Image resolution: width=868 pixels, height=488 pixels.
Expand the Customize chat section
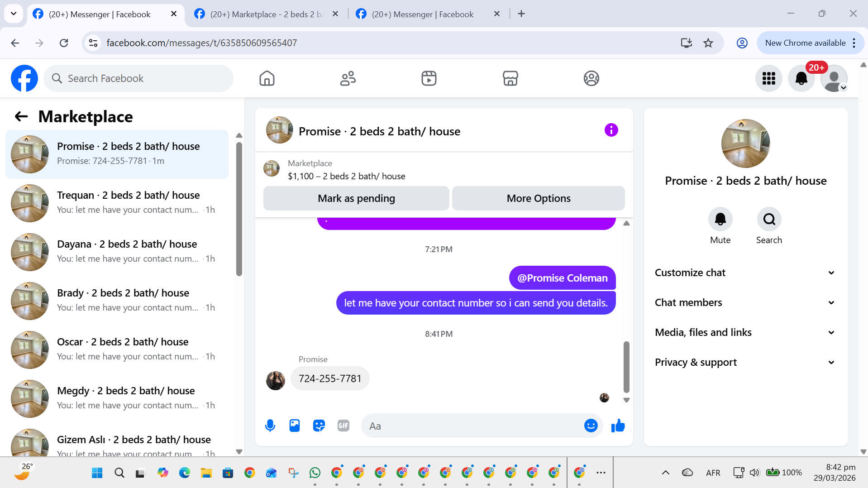(745, 273)
